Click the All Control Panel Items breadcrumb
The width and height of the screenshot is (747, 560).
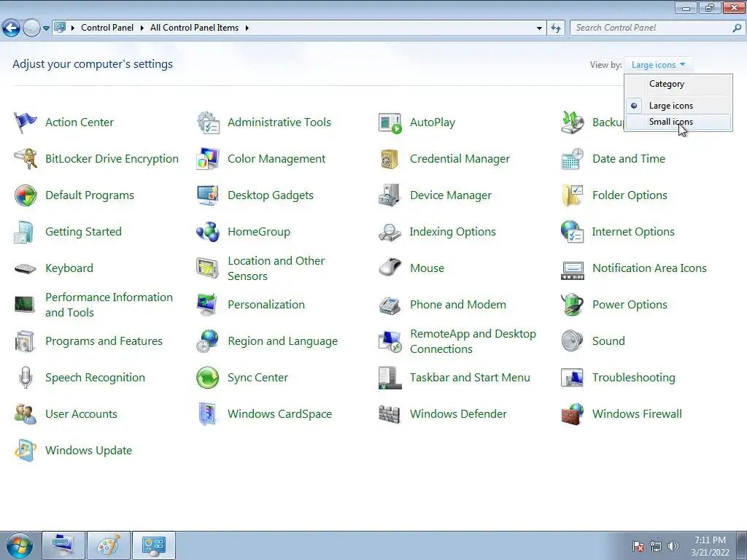pyautogui.click(x=194, y=28)
